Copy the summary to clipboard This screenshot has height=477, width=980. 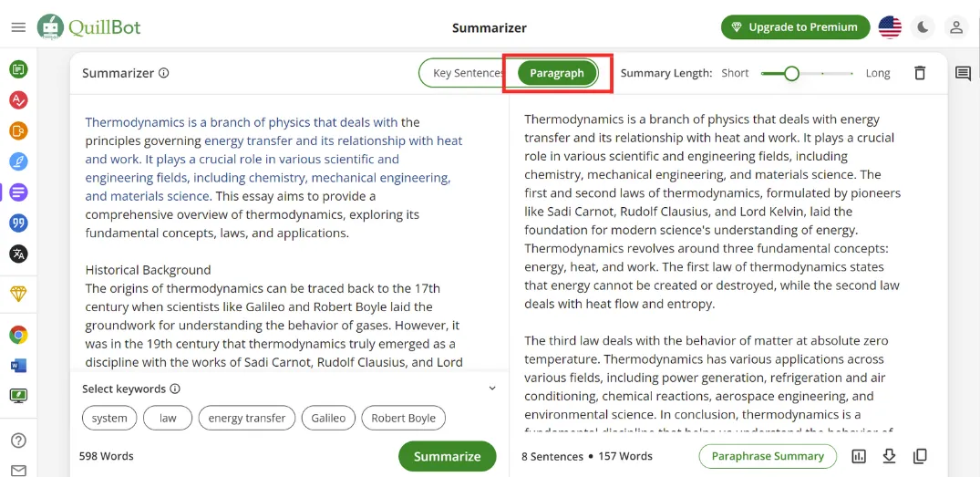click(x=920, y=456)
